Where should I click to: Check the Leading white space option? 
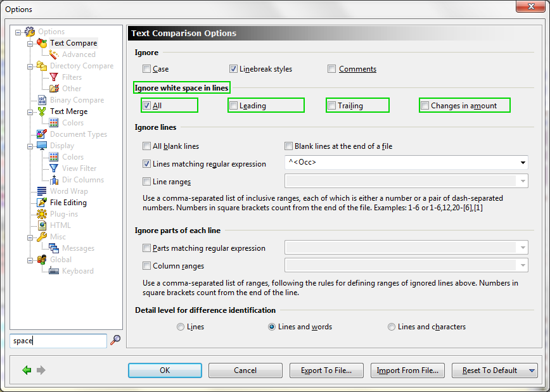(x=233, y=105)
